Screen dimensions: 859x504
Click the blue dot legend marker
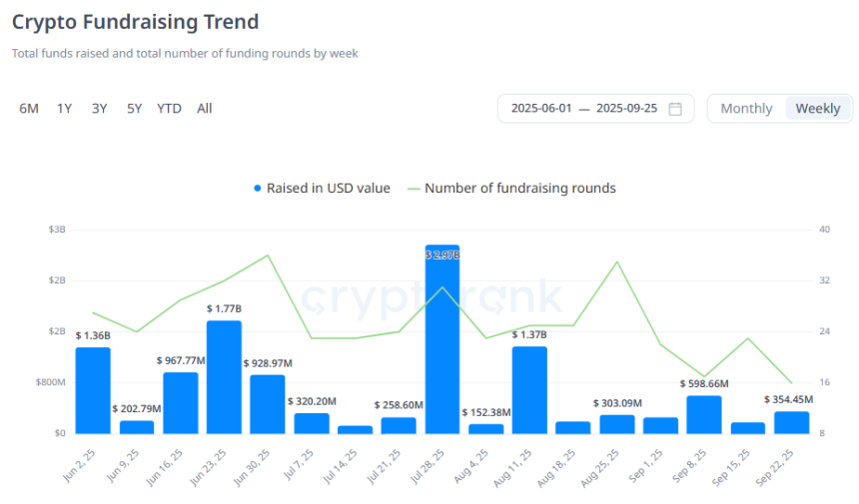[x=258, y=188]
